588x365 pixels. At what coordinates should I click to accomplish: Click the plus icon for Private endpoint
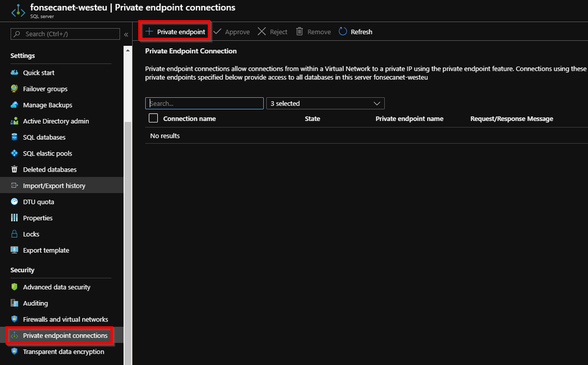150,32
